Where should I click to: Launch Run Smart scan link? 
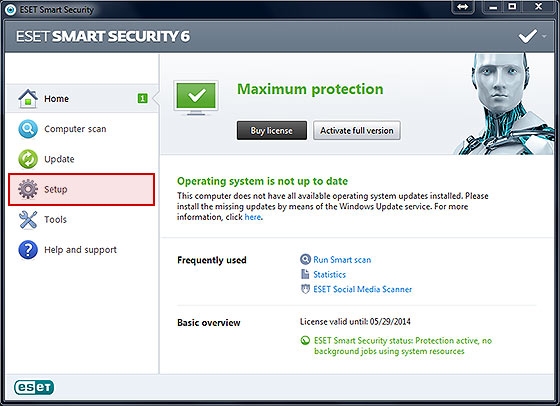342,260
